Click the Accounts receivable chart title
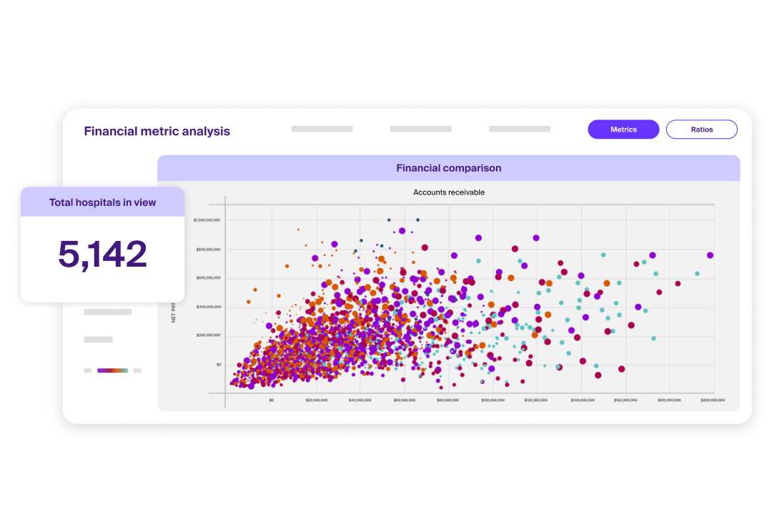This screenshot has width=772, height=532. (448, 192)
